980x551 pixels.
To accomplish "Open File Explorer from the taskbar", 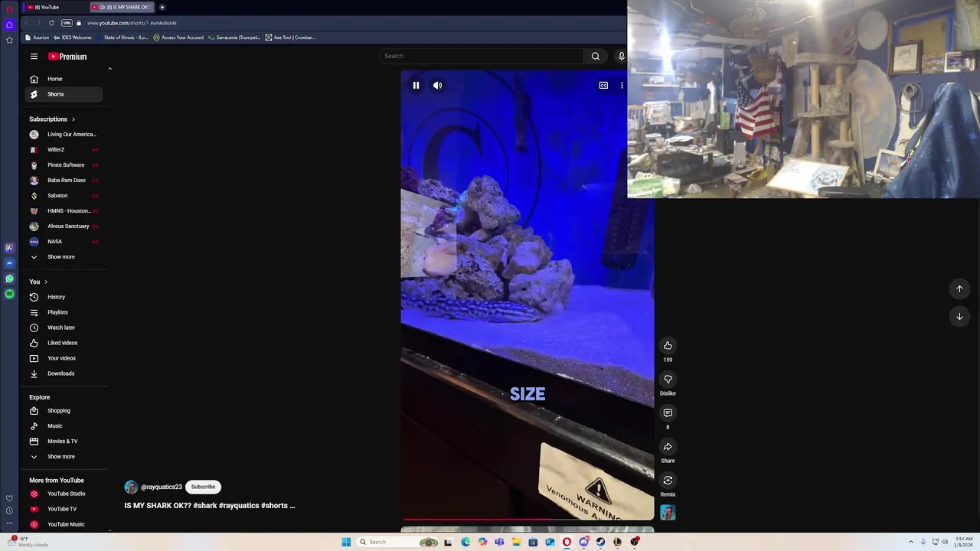I will 516,542.
